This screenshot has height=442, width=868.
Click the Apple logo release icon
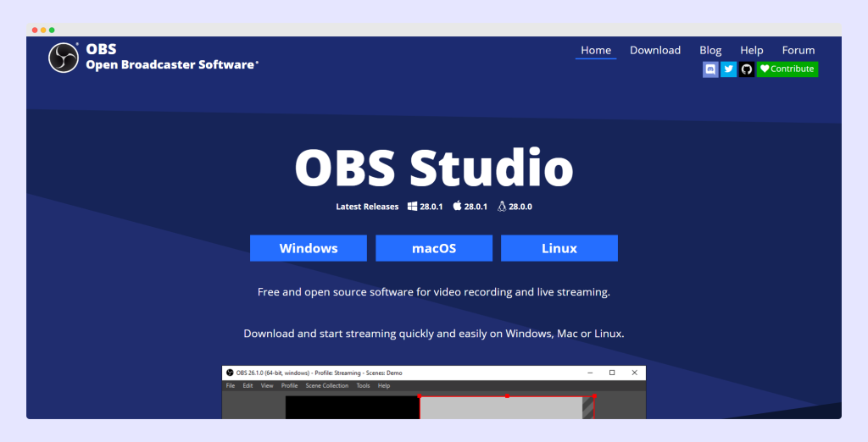tap(457, 206)
